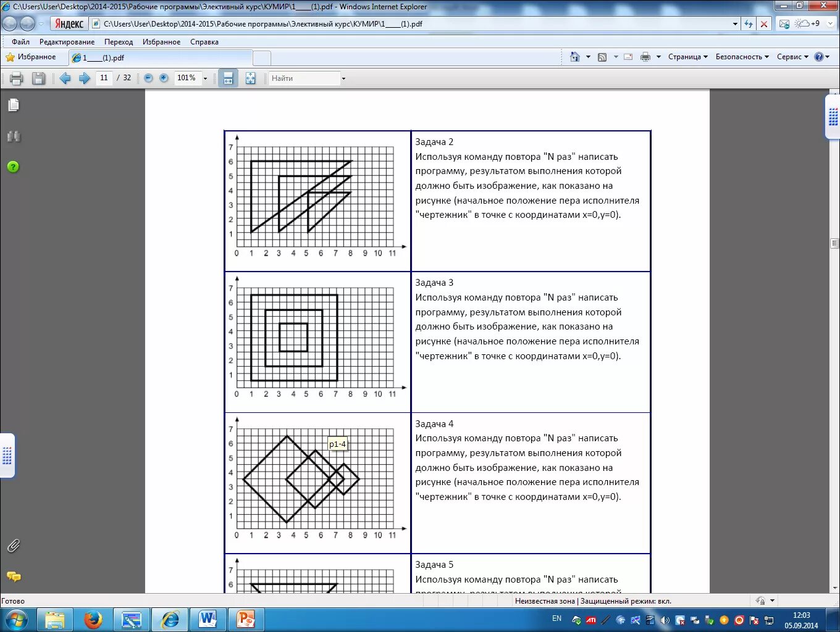Open the Редактирование menu
The image size is (840, 632).
pos(67,42)
